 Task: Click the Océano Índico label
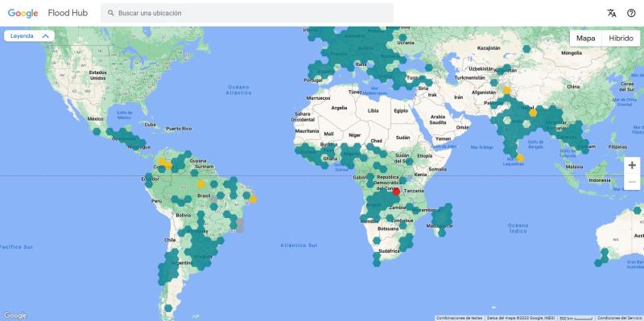518,228
